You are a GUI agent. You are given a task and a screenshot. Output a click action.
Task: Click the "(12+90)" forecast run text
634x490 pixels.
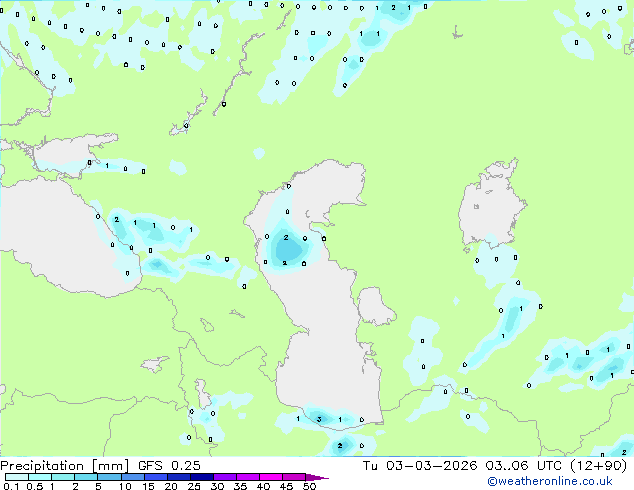click(598, 466)
